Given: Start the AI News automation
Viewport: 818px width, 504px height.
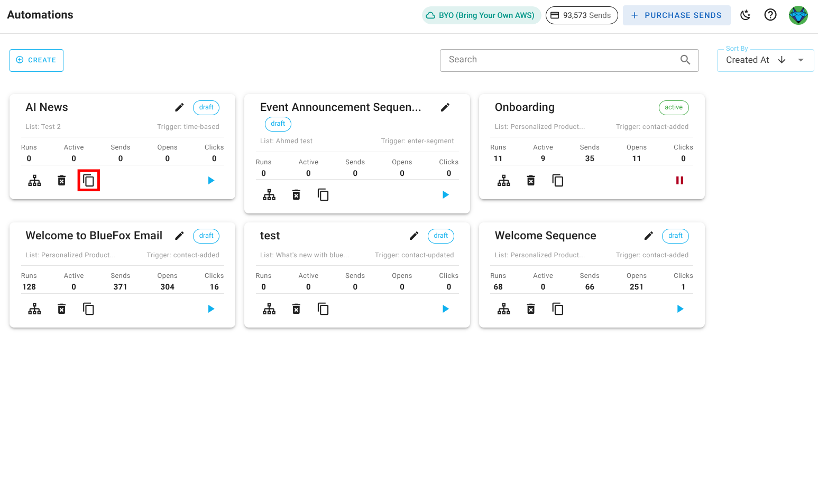Looking at the screenshot, I should click(x=211, y=181).
